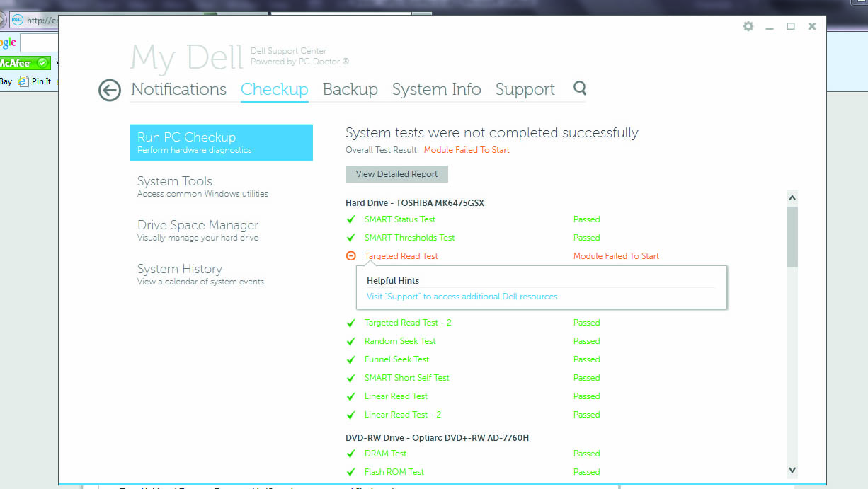Viewport: 868px width, 489px height.
Task: Click the back arrow icon
Action: point(110,90)
